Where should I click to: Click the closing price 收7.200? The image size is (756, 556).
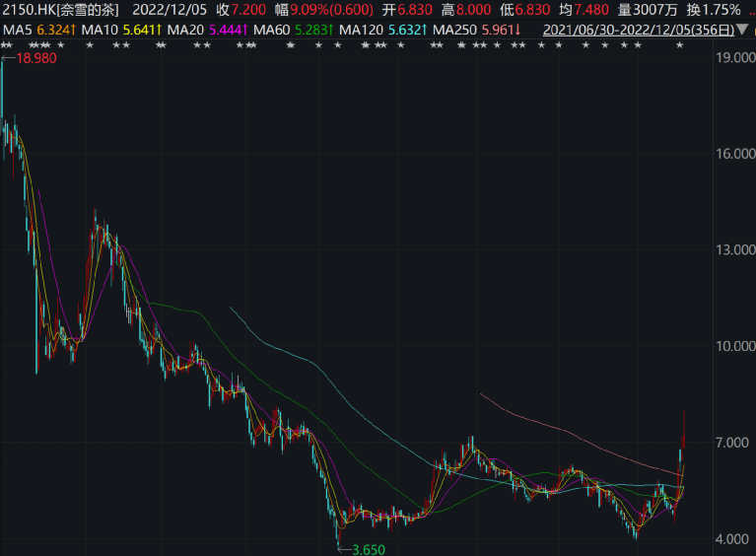[x=241, y=9]
